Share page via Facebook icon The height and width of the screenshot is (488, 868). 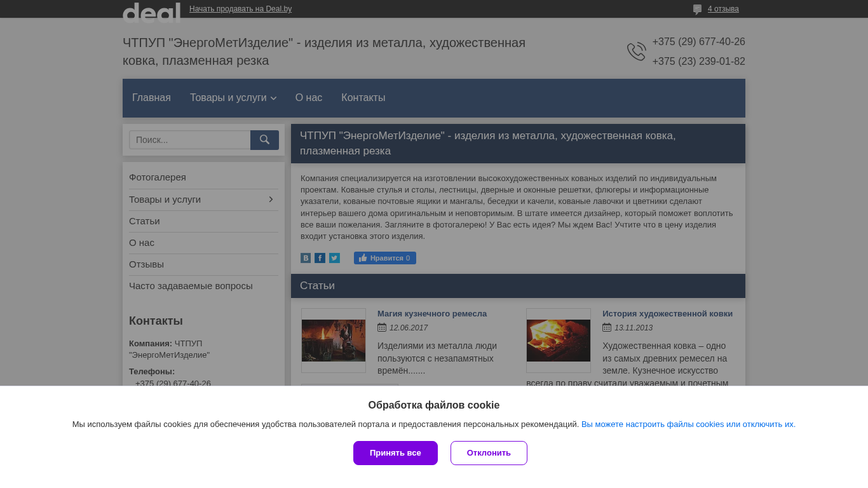pos(320,258)
